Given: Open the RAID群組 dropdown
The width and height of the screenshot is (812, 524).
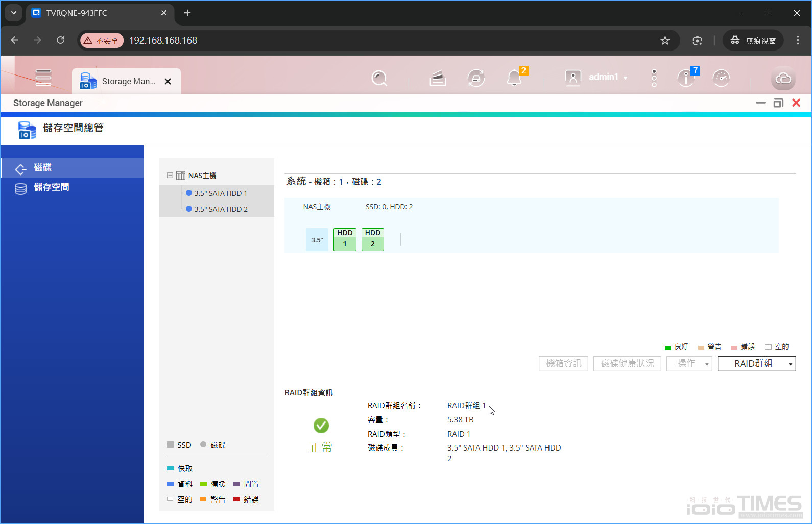Looking at the screenshot, I should click(x=756, y=363).
